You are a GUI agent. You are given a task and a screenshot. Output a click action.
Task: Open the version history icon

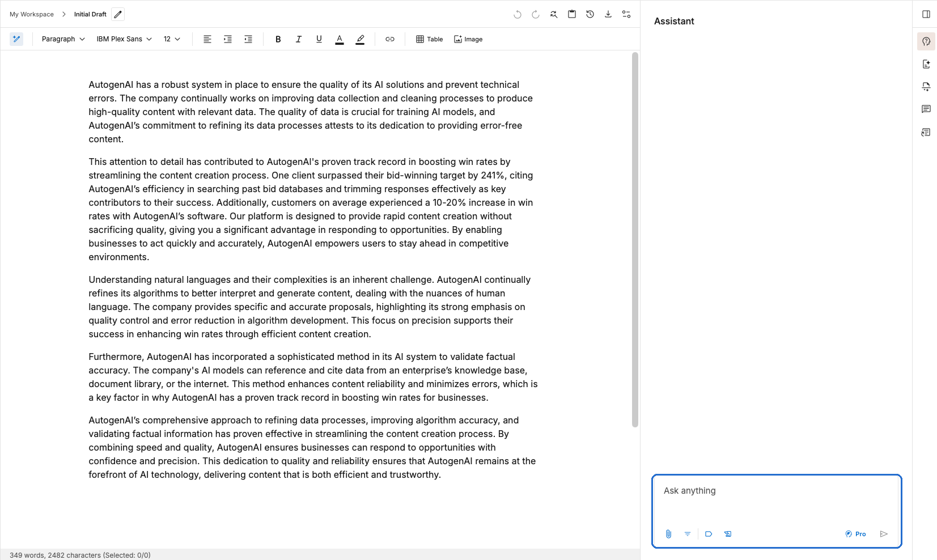pos(590,14)
